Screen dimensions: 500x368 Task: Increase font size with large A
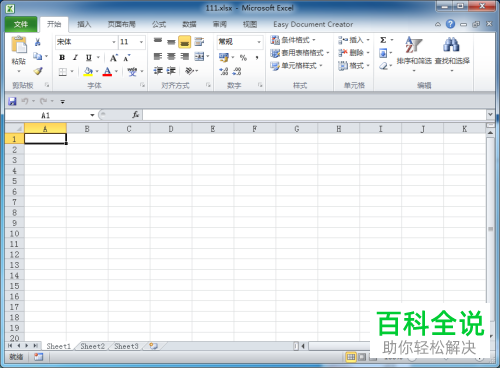pos(114,58)
